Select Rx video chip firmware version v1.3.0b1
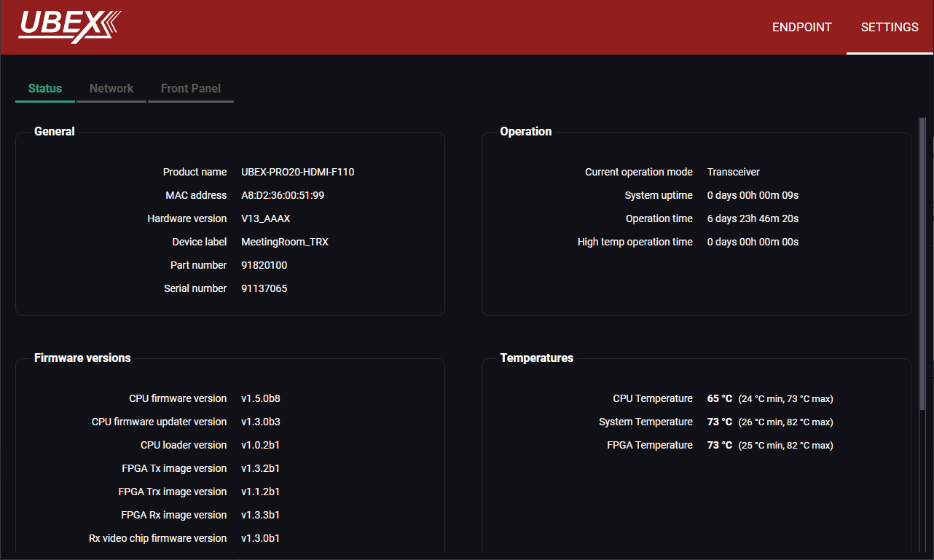This screenshot has height=560, width=934. click(261, 538)
